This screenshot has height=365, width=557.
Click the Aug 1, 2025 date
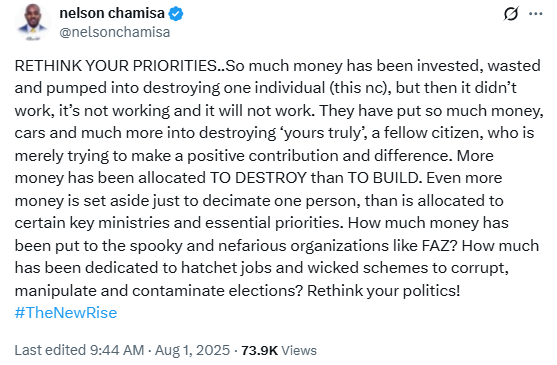[x=193, y=350]
